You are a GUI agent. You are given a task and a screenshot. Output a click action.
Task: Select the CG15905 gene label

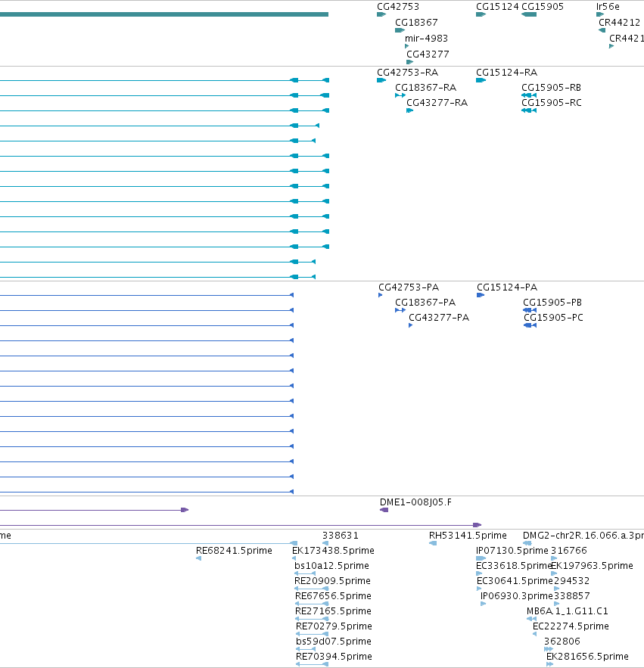coord(543,7)
